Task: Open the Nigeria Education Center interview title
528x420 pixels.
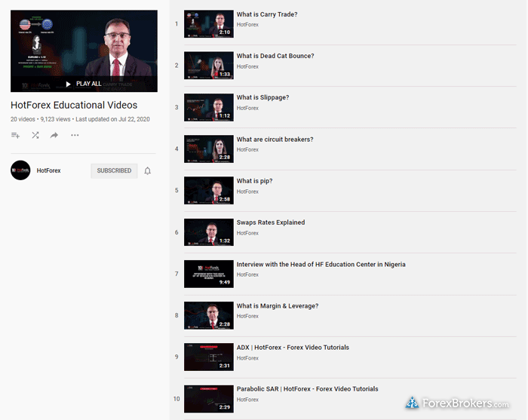Action: [x=321, y=265]
